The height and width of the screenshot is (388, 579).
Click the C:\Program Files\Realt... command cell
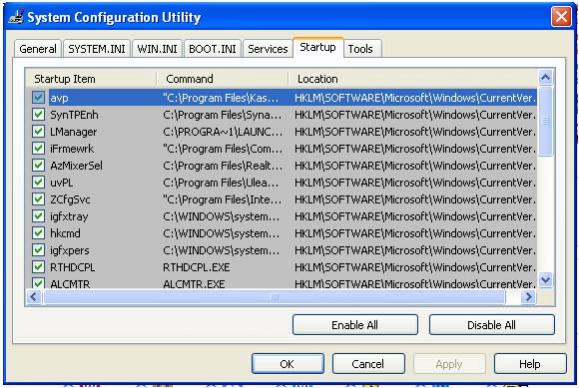[x=223, y=165]
